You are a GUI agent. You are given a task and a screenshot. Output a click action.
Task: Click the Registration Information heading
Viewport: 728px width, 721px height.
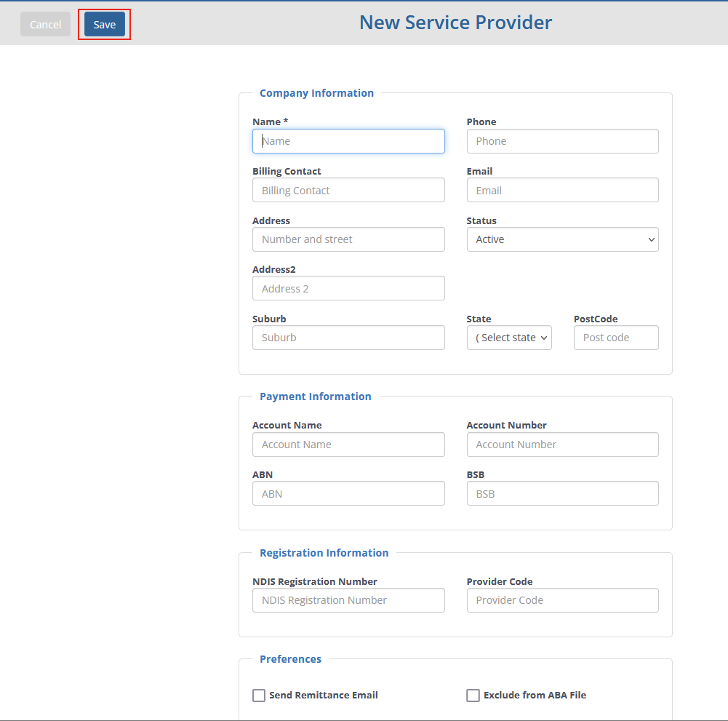tap(324, 553)
